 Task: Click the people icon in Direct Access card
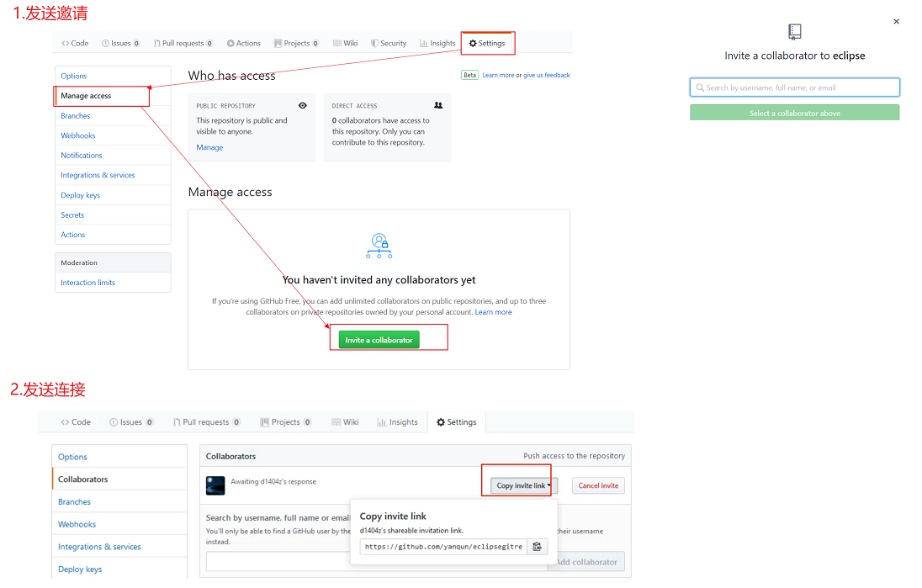[438, 106]
